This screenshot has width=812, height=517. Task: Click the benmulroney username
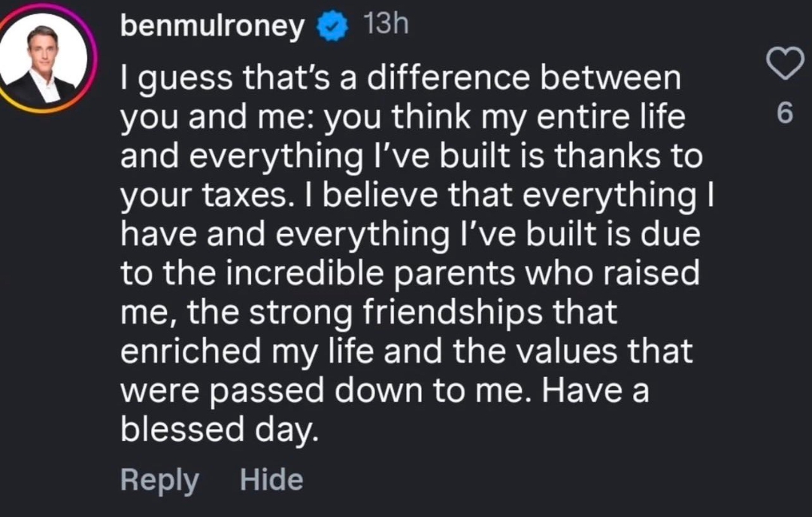[213, 27]
